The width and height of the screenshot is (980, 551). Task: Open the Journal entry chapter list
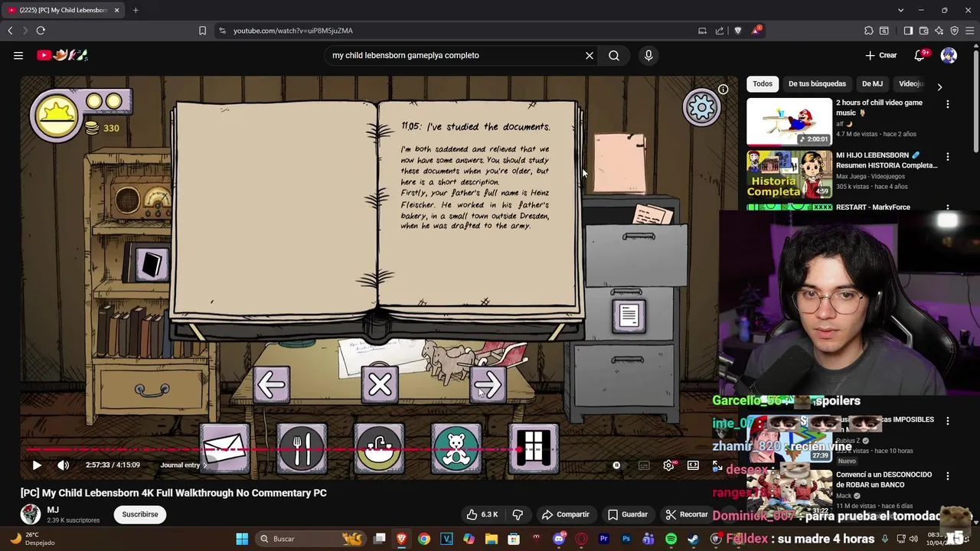(x=183, y=465)
